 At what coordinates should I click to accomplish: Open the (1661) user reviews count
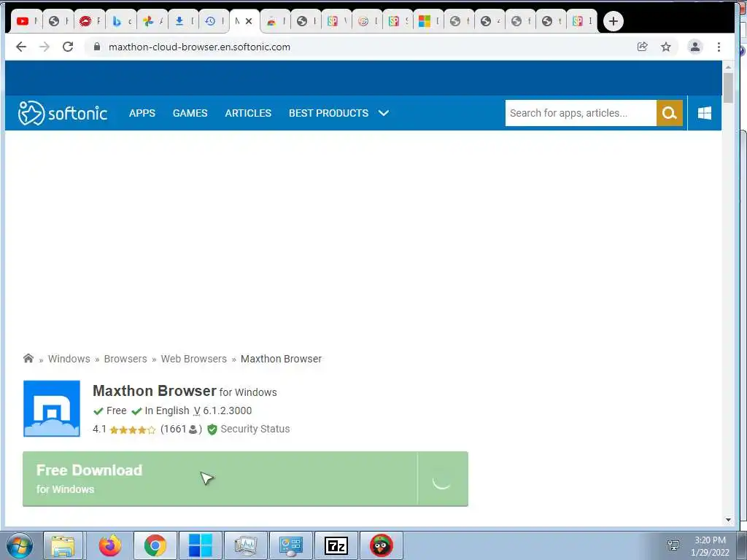pyautogui.click(x=181, y=429)
